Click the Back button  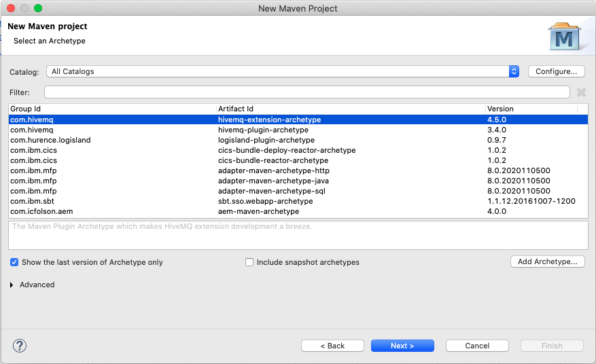tap(332, 346)
